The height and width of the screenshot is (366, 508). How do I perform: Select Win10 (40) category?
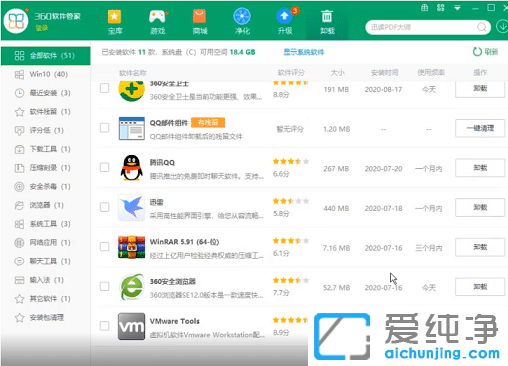pyautogui.click(x=46, y=74)
